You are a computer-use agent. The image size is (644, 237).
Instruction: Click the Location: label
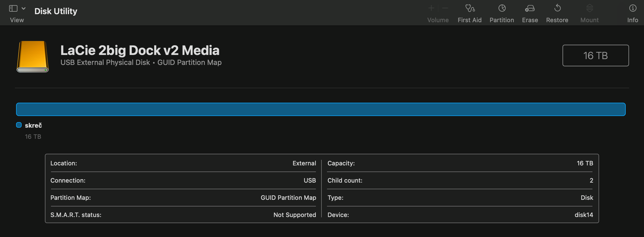pos(64,163)
